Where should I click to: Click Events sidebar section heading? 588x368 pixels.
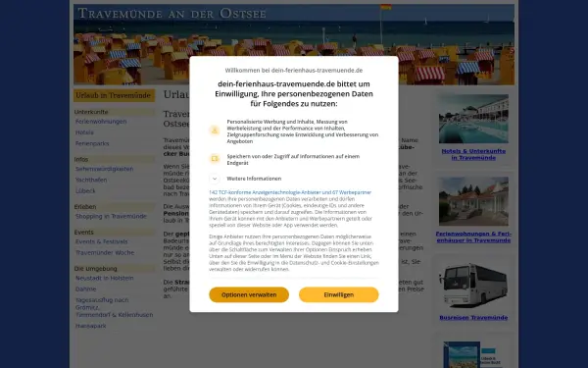click(x=114, y=232)
